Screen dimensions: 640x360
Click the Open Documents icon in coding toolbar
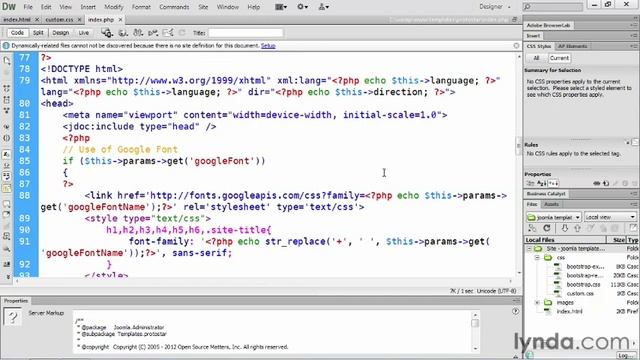tap(7, 61)
